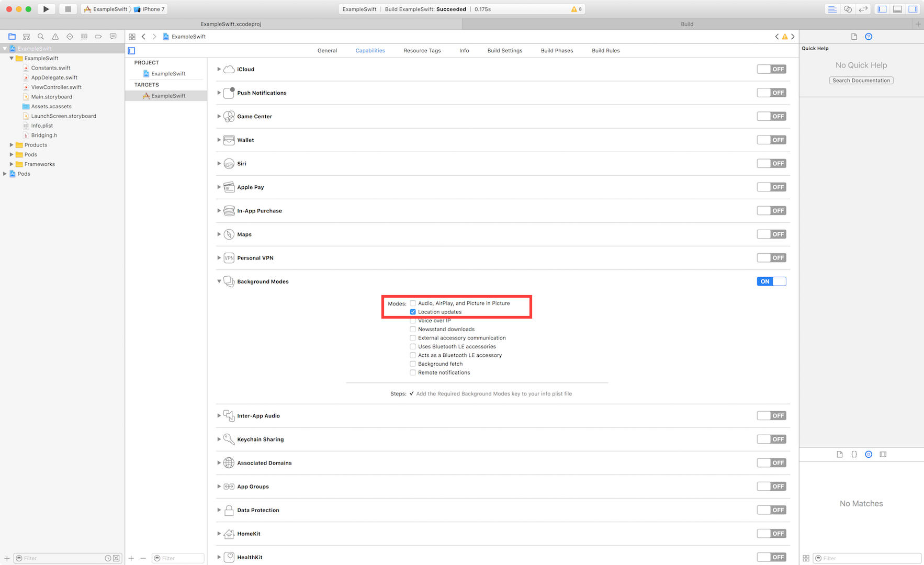
Task: Switch to the Version editor icon
Action: [x=863, y=9]
